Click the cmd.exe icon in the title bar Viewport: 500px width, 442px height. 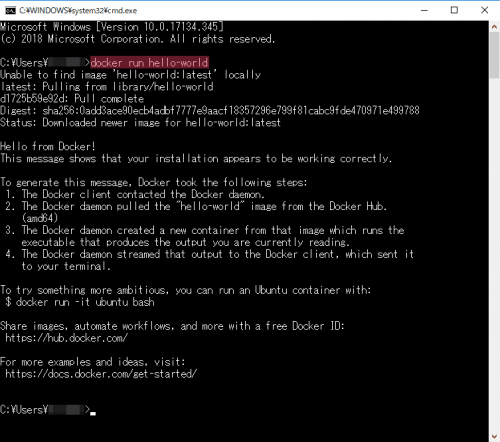pyautogui.click(x=10, y=11)
